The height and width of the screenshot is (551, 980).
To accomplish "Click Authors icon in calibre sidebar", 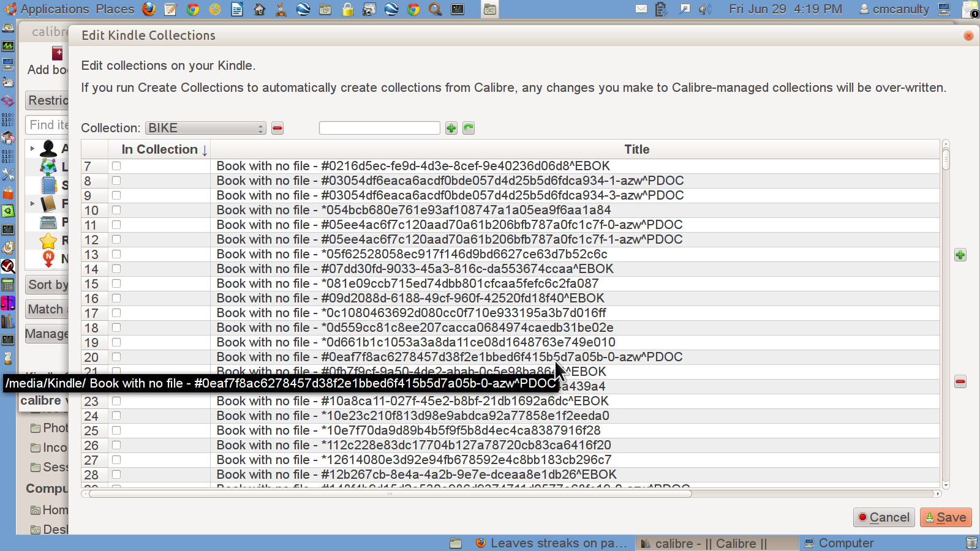I will coord(48,148).
